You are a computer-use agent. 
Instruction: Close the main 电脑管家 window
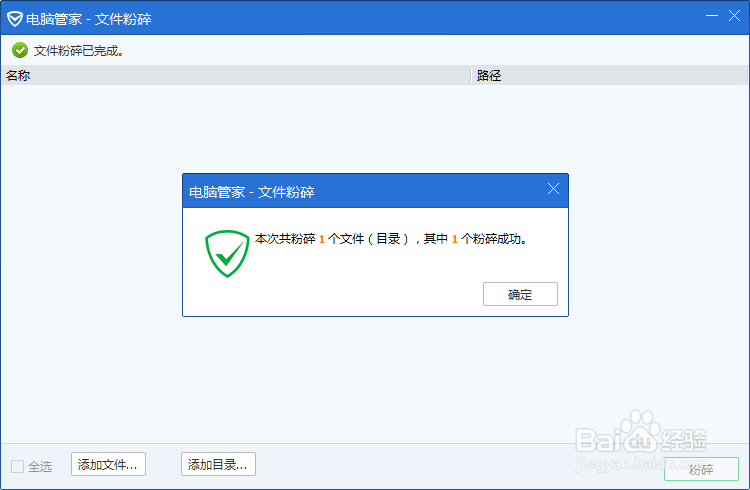pyautogui.click(x=734, y=16)
